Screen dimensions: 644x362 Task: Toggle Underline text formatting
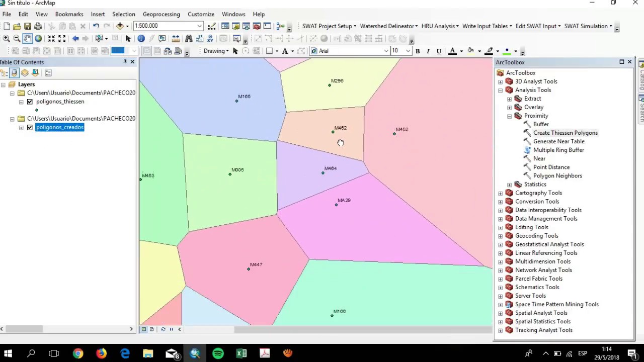[439, 51]
